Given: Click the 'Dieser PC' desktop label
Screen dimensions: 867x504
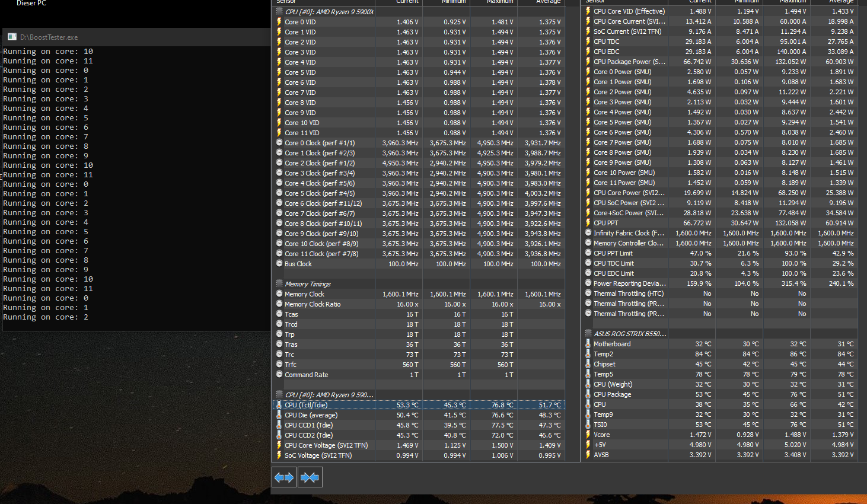Looking at the screenshot, I should pyautogui.click(x=31, y=4).
